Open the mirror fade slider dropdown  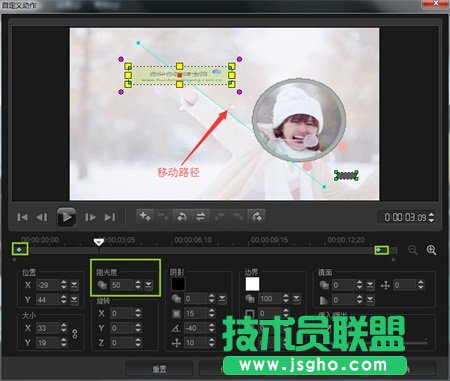coord(370,300)
